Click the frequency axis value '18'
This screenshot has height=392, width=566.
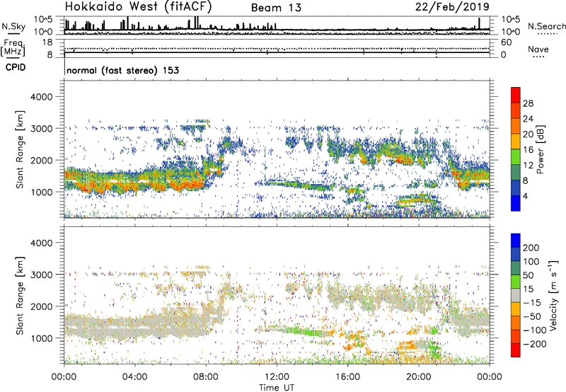[x=47, y=42]
